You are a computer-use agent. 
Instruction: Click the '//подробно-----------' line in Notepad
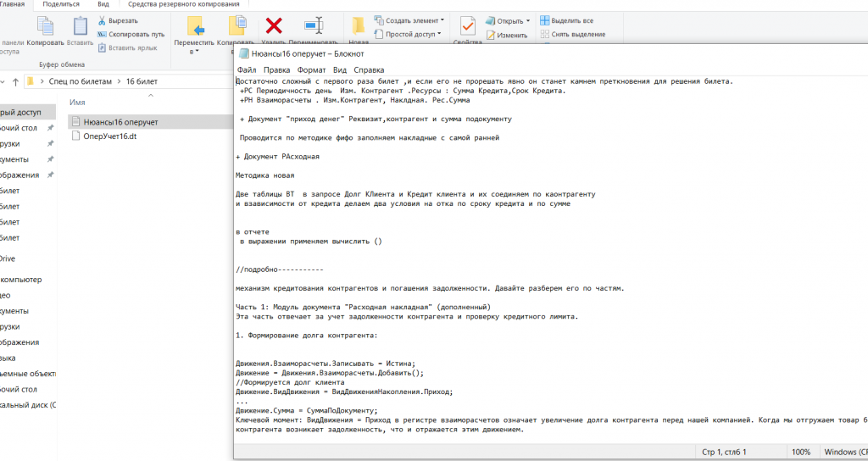click(x=280, y=269)
